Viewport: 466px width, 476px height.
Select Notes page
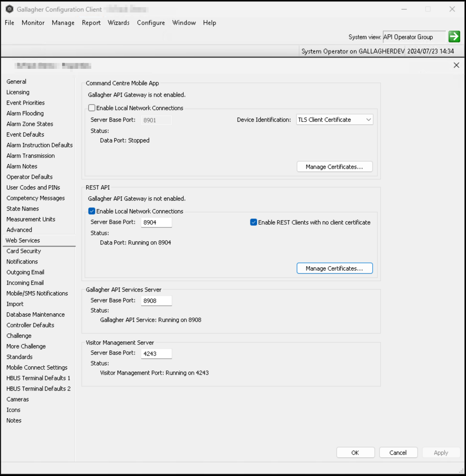14,420
